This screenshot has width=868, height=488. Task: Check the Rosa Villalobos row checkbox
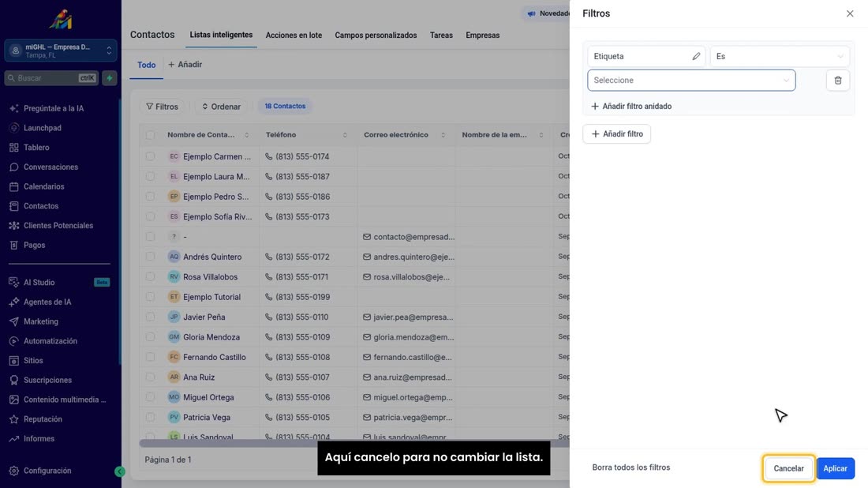150,276
